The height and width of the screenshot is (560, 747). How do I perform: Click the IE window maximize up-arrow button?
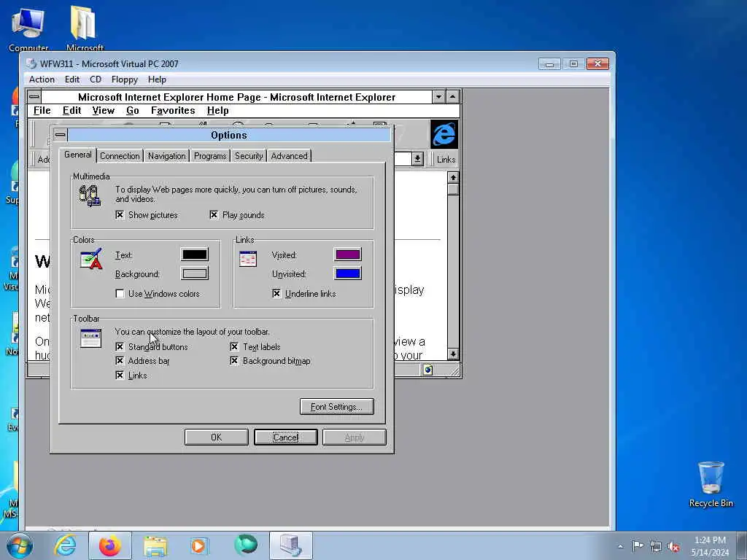[452, 97]
